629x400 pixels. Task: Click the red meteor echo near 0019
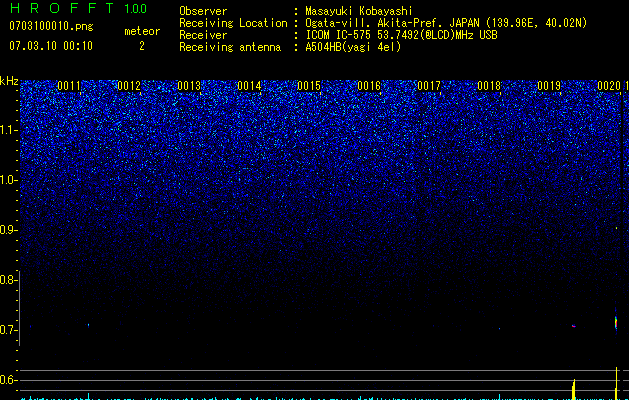click(x=574, y=326)
